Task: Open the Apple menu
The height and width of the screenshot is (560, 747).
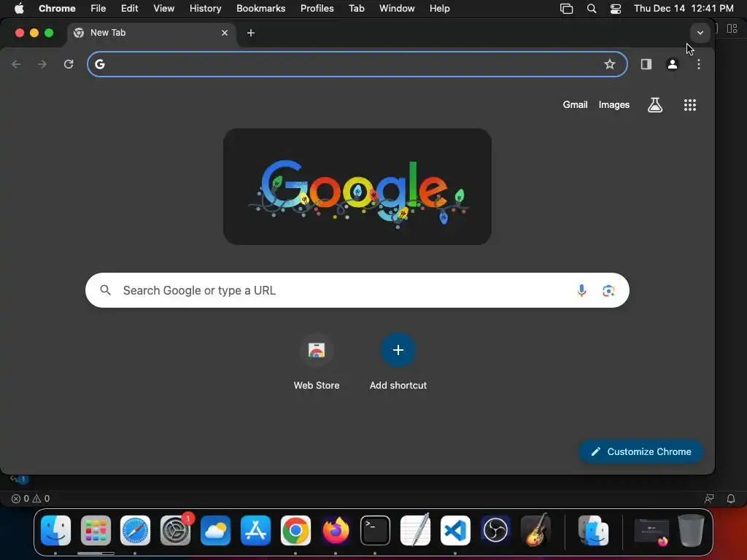Action: [x=19, y=9]
